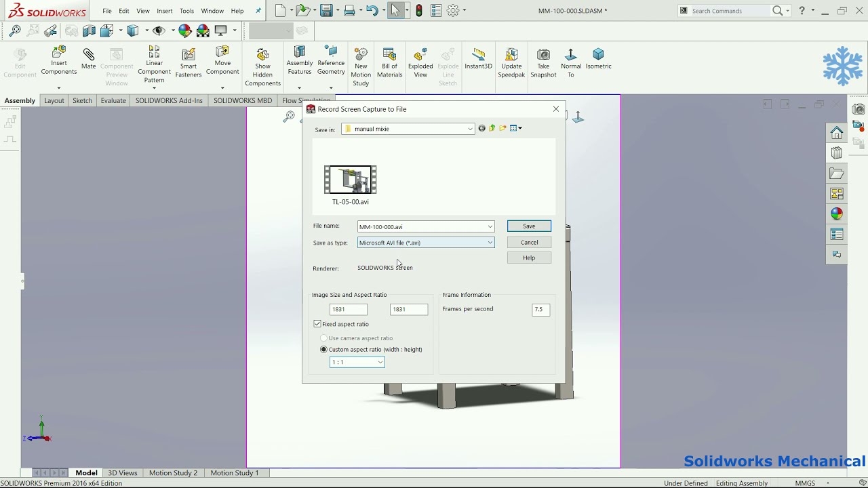The image size is (868, 488).
Task: Close the Record Screen Capture dialog
Action: [x=556, y=109]
